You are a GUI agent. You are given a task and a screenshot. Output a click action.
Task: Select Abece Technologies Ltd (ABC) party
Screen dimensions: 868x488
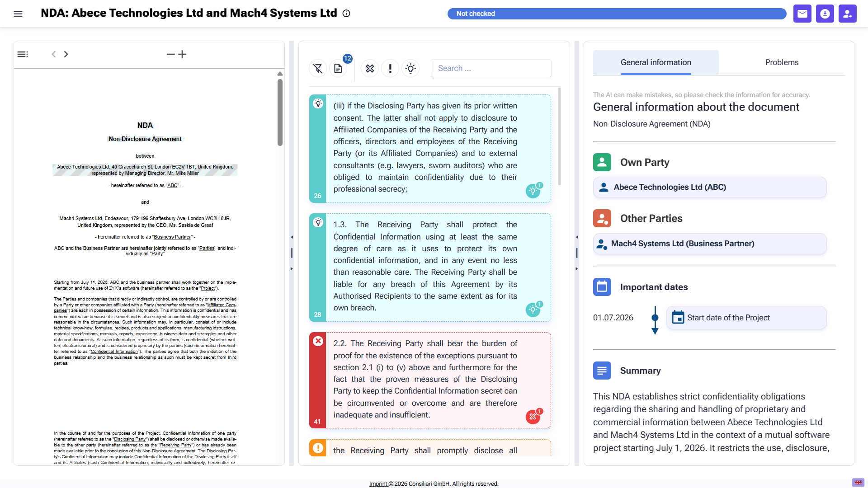[x=710, y=187]
